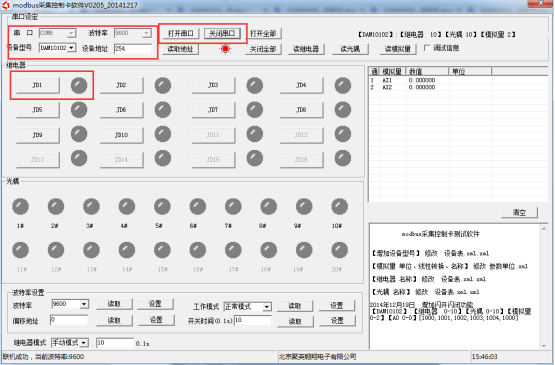This screenshot has width=555, height=365.
Task: Click 读取 next to 工作模式
Action: tap(295, 306)
